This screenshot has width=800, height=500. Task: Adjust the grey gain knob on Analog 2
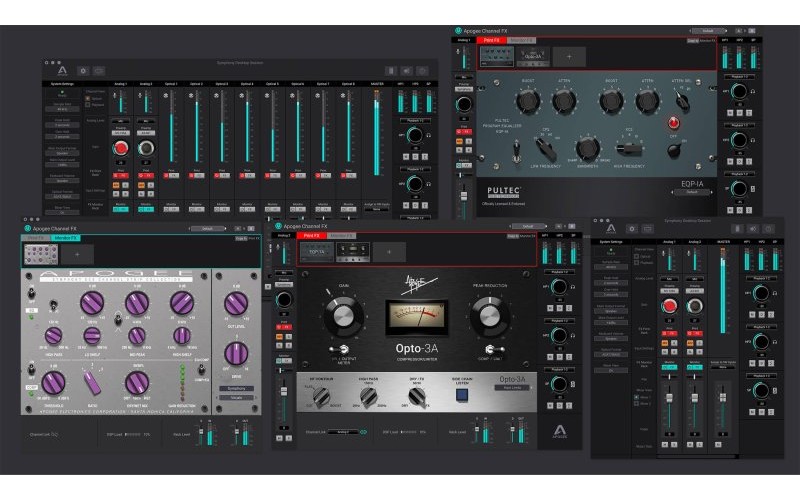point(146,148)
